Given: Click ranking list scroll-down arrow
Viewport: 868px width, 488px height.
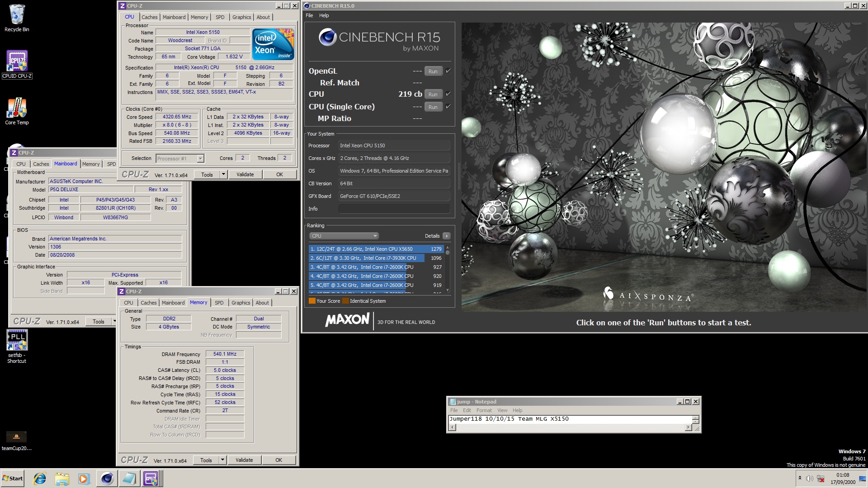Looking at the screenshot, I should pyautogui.click(x=448, y=290).
